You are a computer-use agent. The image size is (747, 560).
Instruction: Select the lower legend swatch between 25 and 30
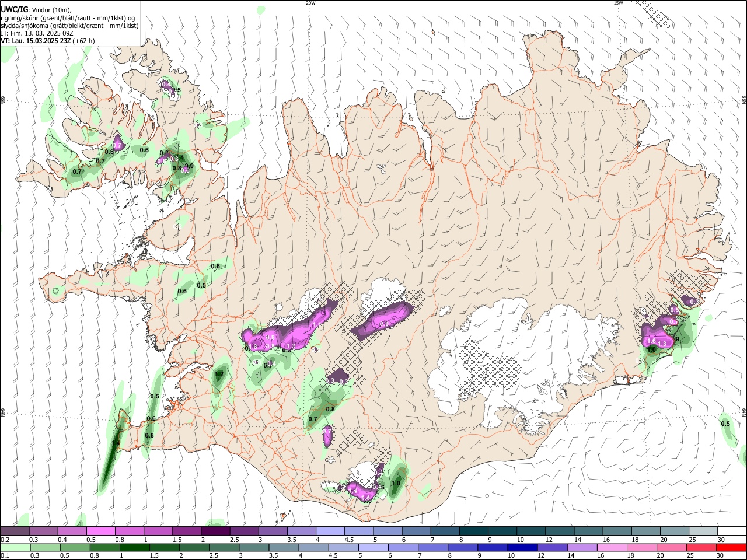pos(702,547)
